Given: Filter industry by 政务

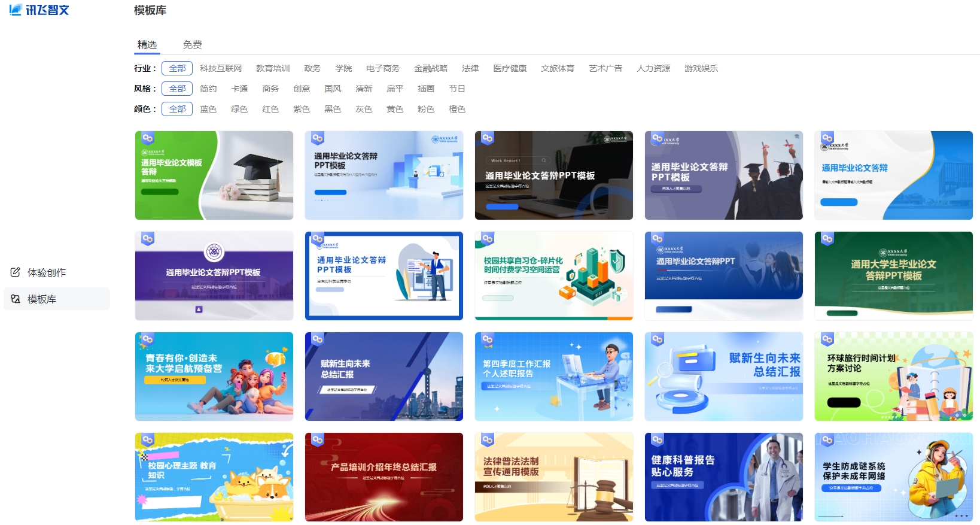Looking at the screenshot, I should [312, 68].
